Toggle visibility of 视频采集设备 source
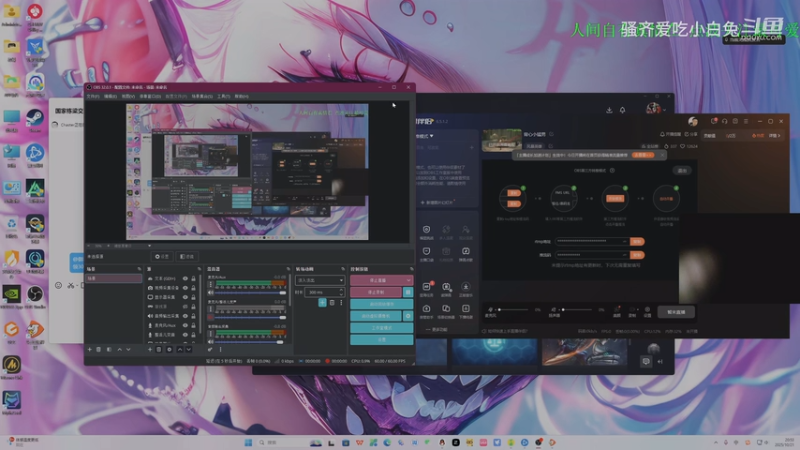Screen dimensions: 800x450 tap(185, 288)
